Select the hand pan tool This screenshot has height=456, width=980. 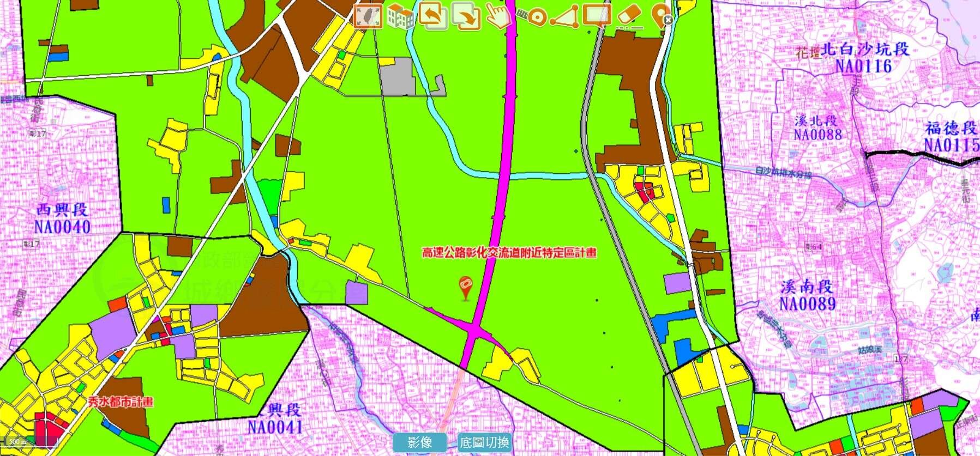(498, 15)
